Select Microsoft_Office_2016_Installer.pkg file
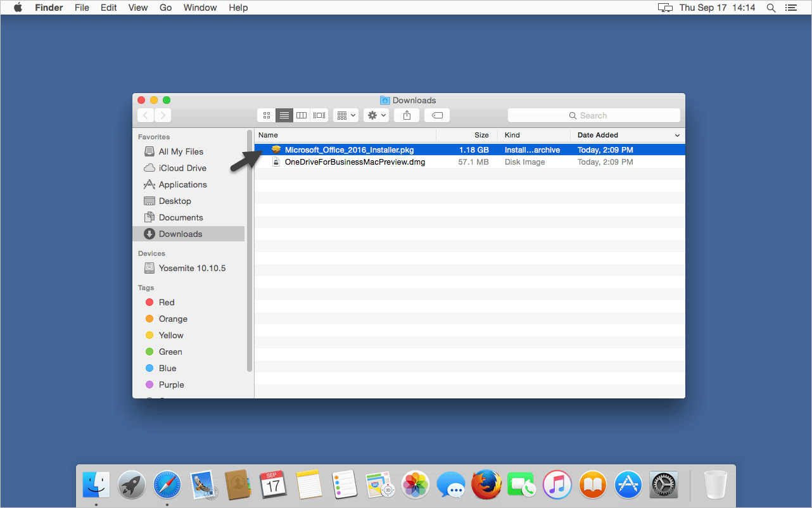 click(x=469, y=150)
